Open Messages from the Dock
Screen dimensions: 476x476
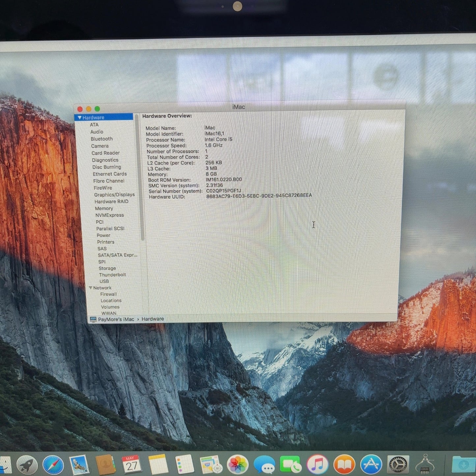[264, 465]
